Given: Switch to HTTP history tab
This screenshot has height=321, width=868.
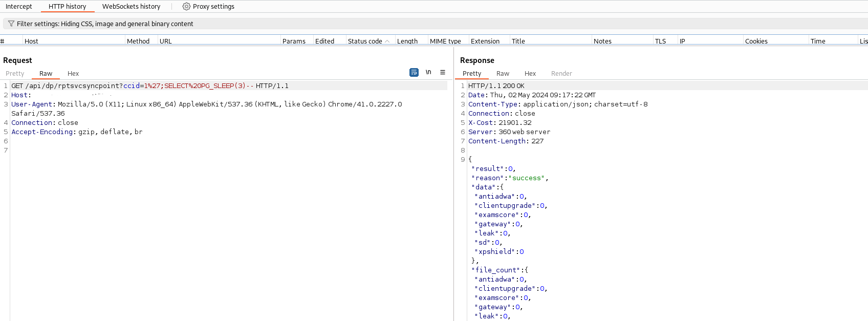Looking at the screenshot, I should (x=67, y=7).
